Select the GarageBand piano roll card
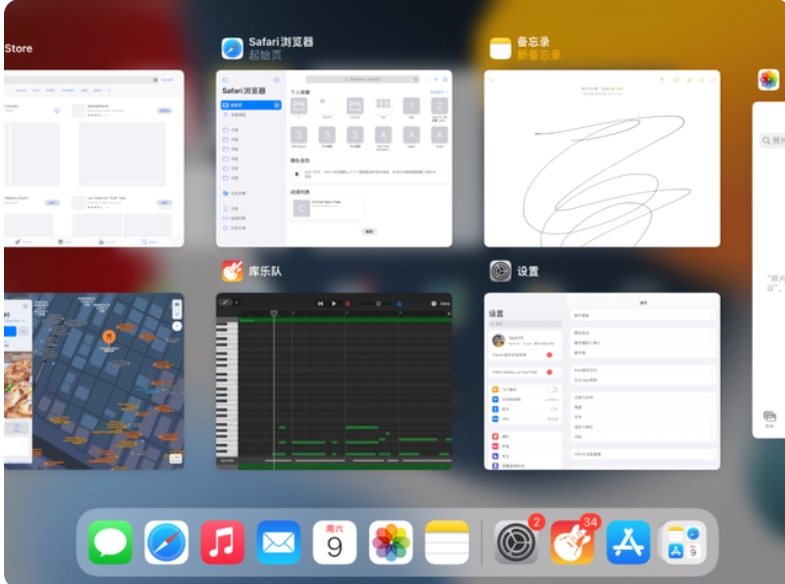The image size is (785, 584). [334, 381]
